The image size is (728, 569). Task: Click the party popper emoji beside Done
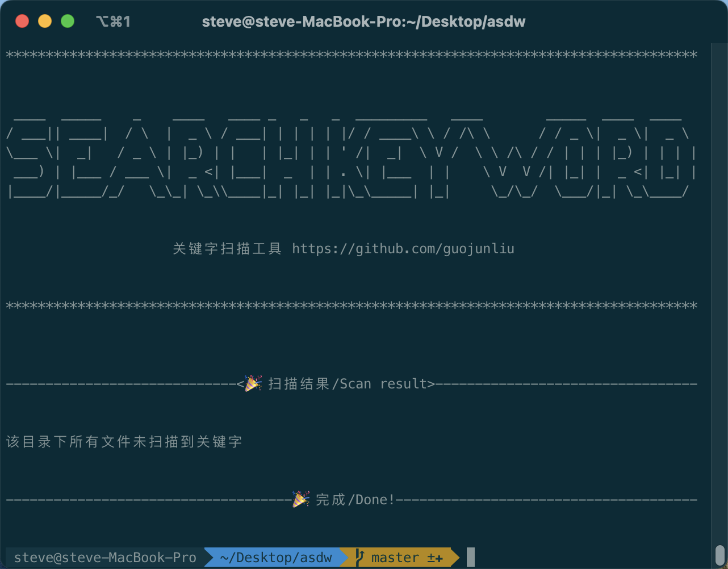(x=301, y=499)
